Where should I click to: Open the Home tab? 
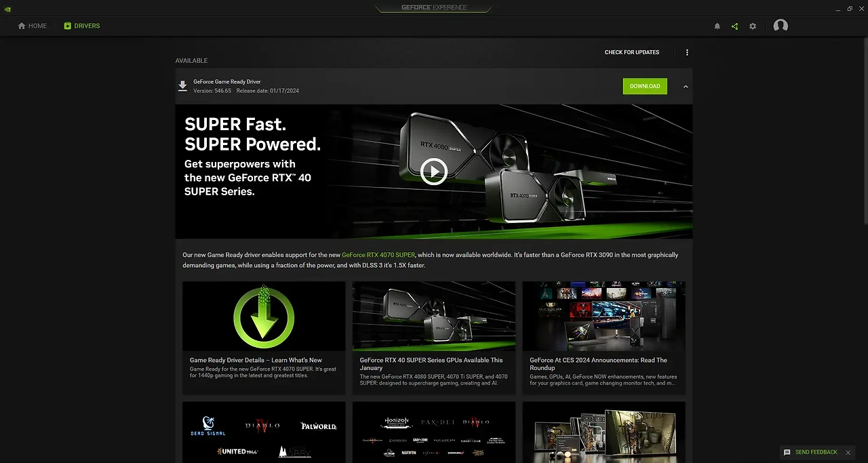33,26
